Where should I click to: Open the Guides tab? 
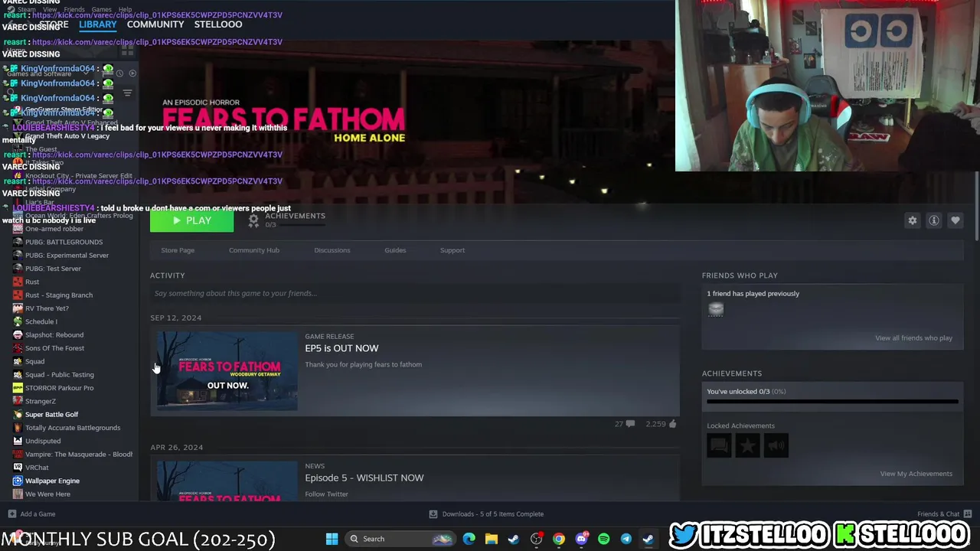[x=395, y=250]
